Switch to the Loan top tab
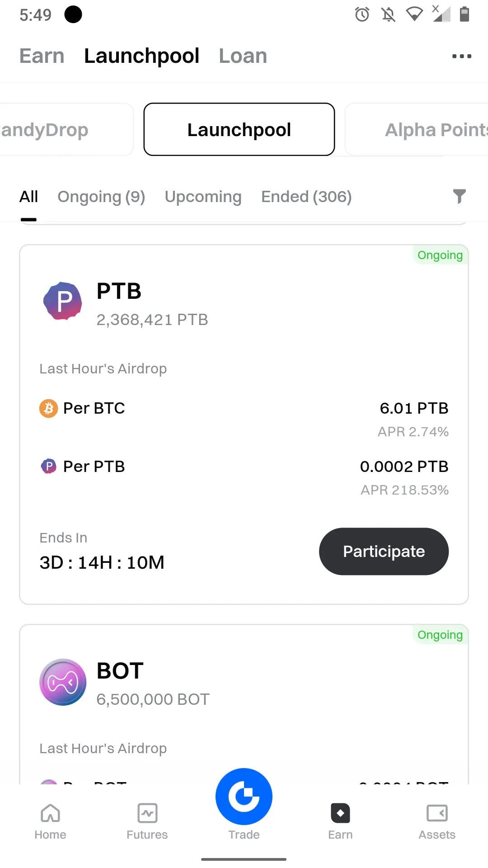The height and width of the screenshot is (868, 488). tap(243, 56)
